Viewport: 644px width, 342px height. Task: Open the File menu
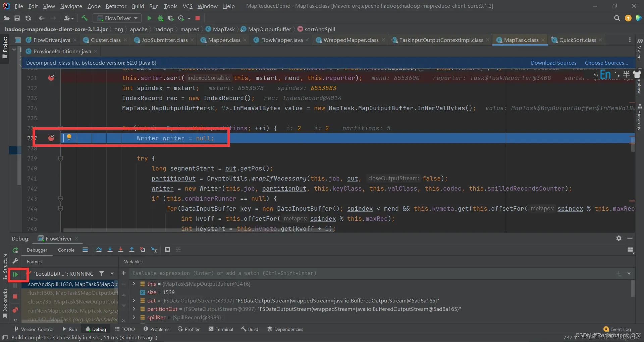(19, 6)
